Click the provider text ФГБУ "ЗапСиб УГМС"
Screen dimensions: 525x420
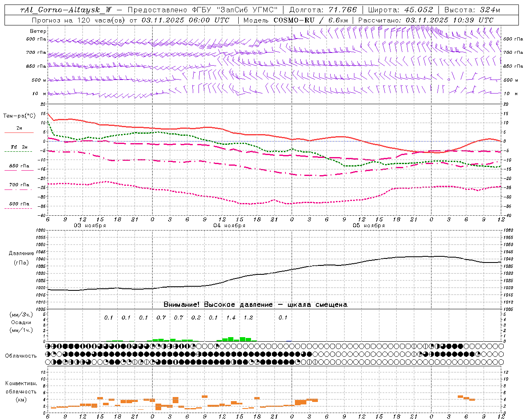[x=235, y=10]
